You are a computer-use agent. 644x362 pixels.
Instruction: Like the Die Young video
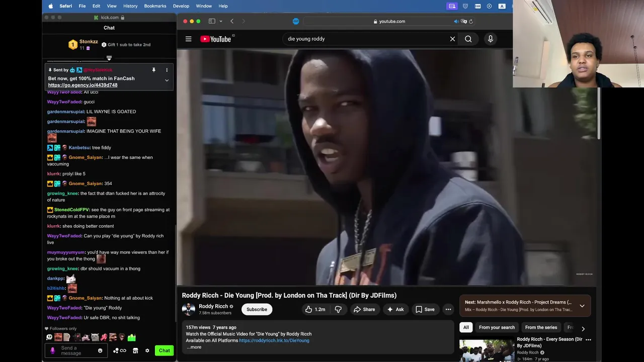coord(315,309)
